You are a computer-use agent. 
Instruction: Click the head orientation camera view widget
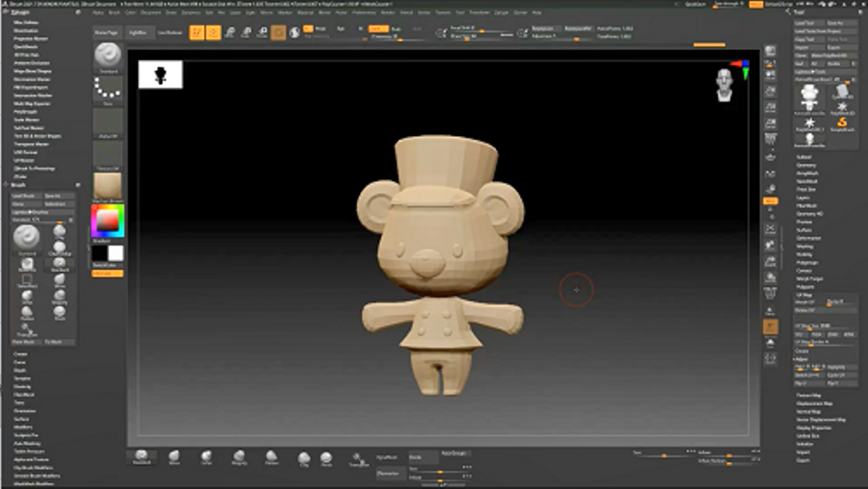point(724,84)
